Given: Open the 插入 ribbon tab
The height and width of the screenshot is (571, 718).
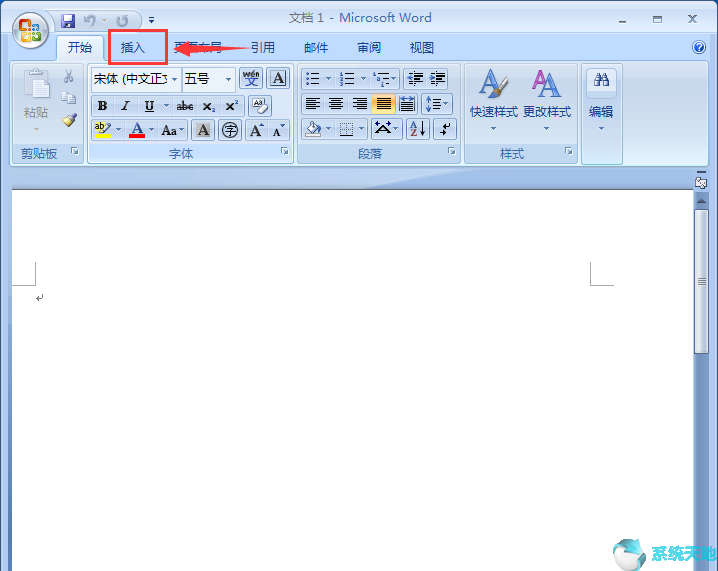Looking at the screenshot, I should pos(133,48).
